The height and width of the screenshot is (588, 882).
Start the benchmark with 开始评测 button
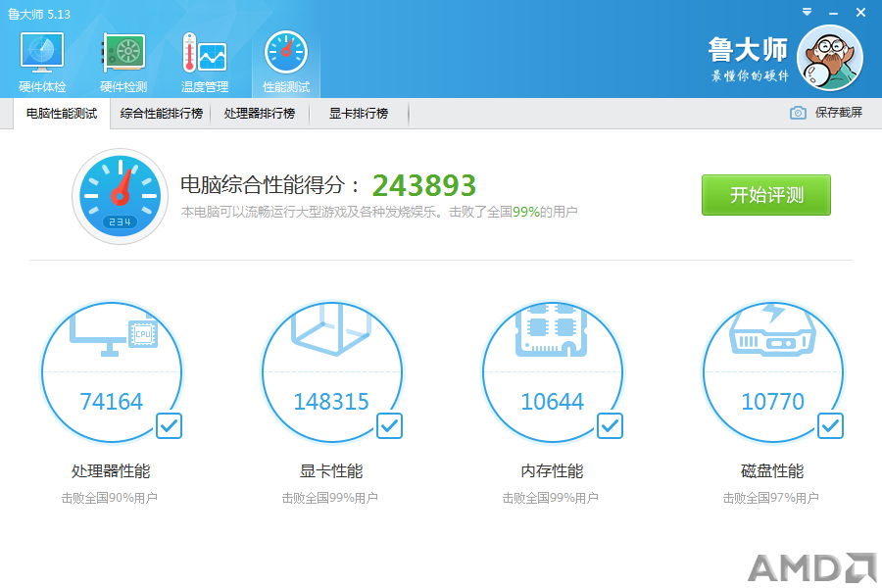766,195
